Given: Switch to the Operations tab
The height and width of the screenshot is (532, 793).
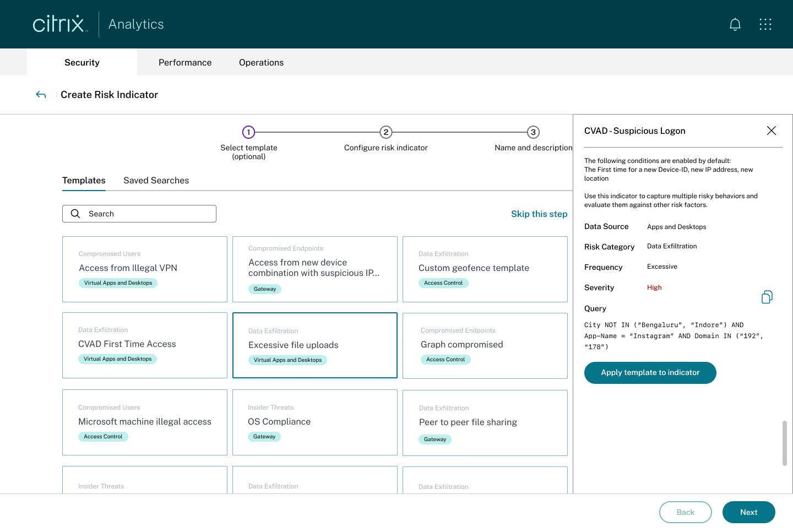Looking at the screenshot, I should (261, 62).
